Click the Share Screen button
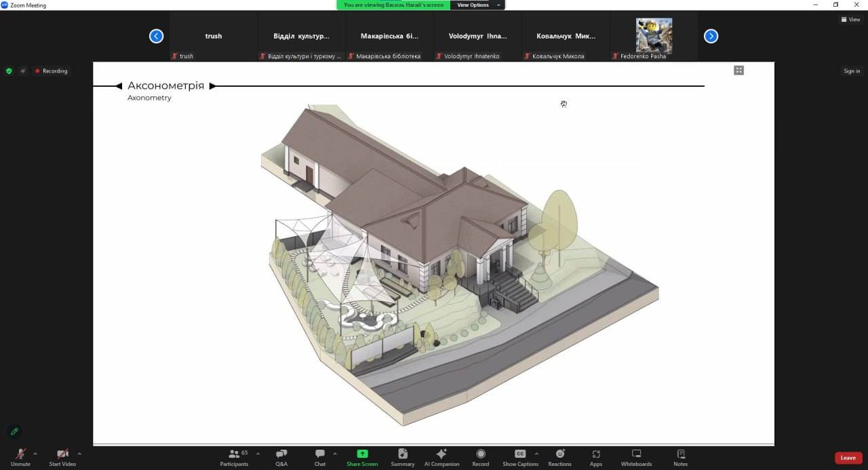868x470 pixels. [362, 457]
